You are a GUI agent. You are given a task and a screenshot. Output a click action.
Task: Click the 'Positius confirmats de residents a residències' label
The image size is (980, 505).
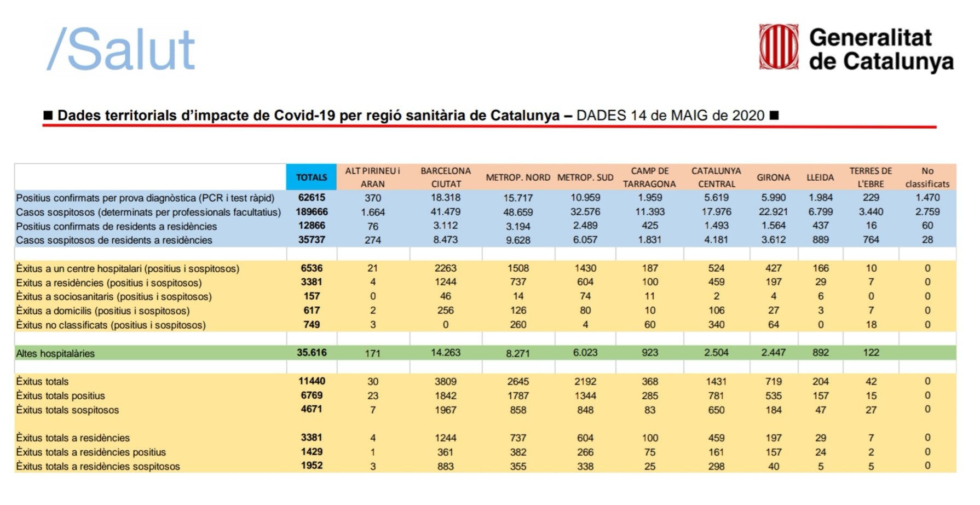point(116,226)
